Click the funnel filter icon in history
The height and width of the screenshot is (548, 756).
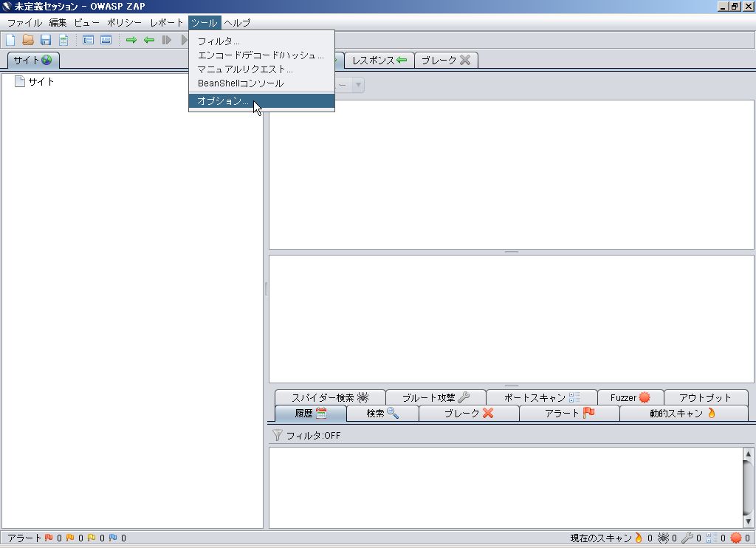point(278,435)
